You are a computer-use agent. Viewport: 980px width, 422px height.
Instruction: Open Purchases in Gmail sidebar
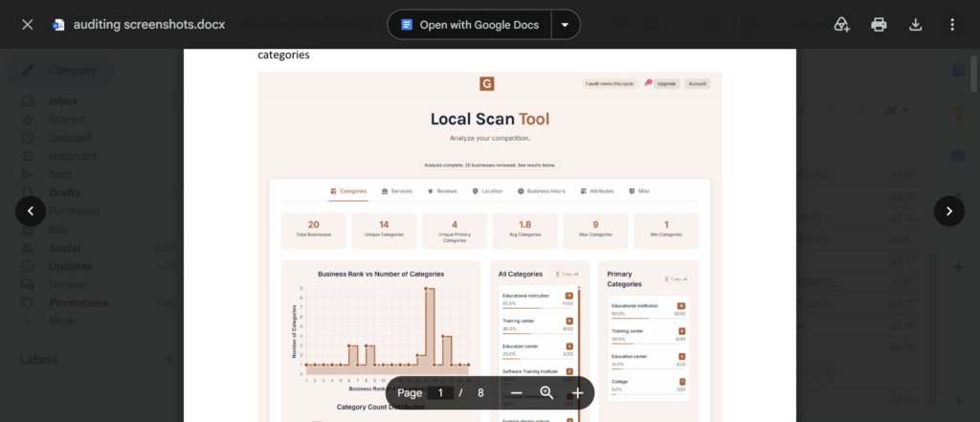point(74,211)
